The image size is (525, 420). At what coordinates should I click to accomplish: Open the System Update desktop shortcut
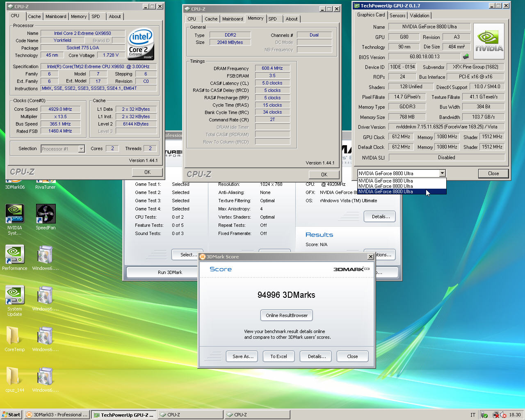(x=15, y=295)
